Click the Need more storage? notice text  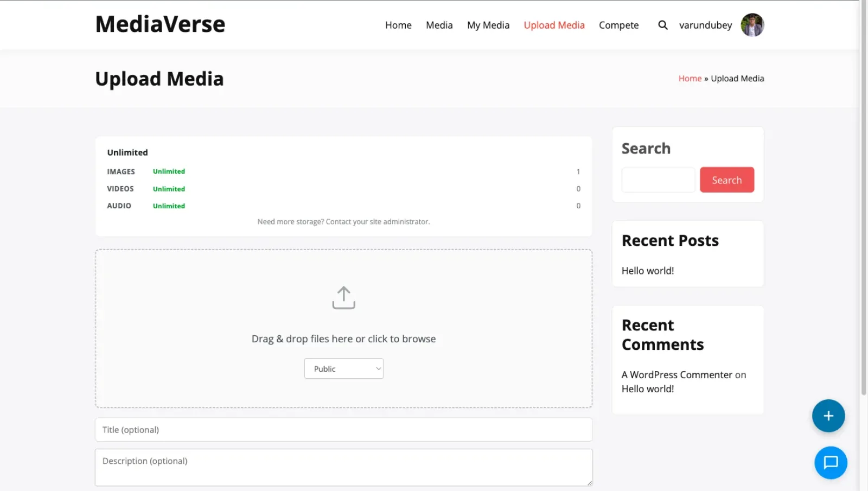343,221
